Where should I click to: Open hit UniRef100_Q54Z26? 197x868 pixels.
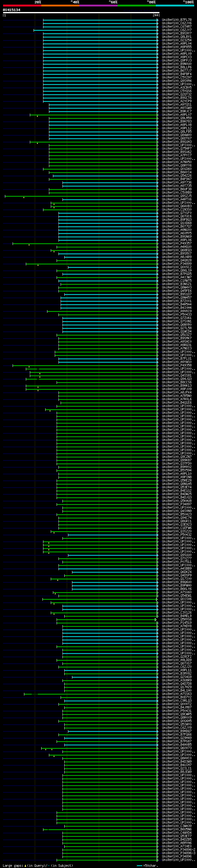point(177,176)
